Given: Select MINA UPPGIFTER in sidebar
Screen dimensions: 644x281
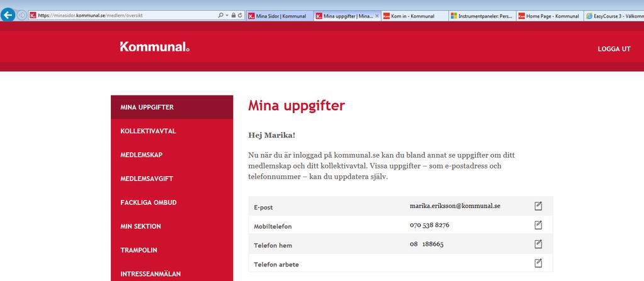Looking at the screenshot, I should [172, 107].
